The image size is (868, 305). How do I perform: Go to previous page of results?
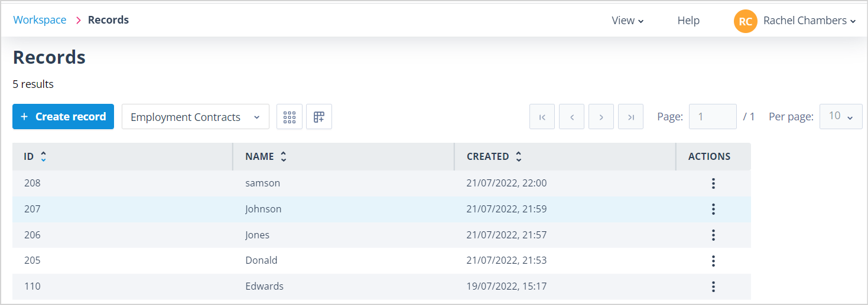571,117
